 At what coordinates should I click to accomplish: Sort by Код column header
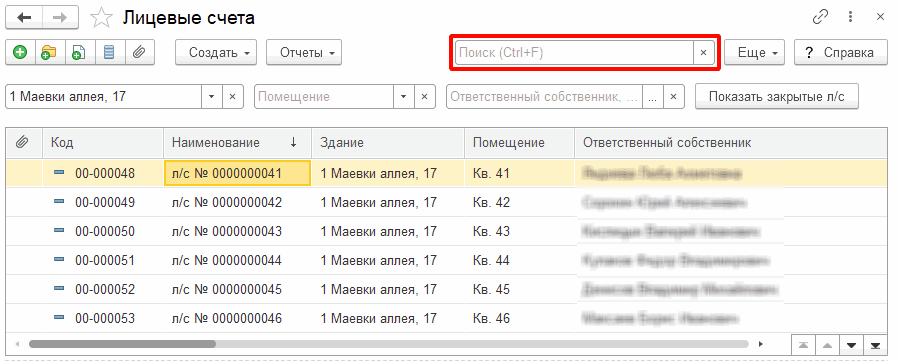(x=103, y=143)
